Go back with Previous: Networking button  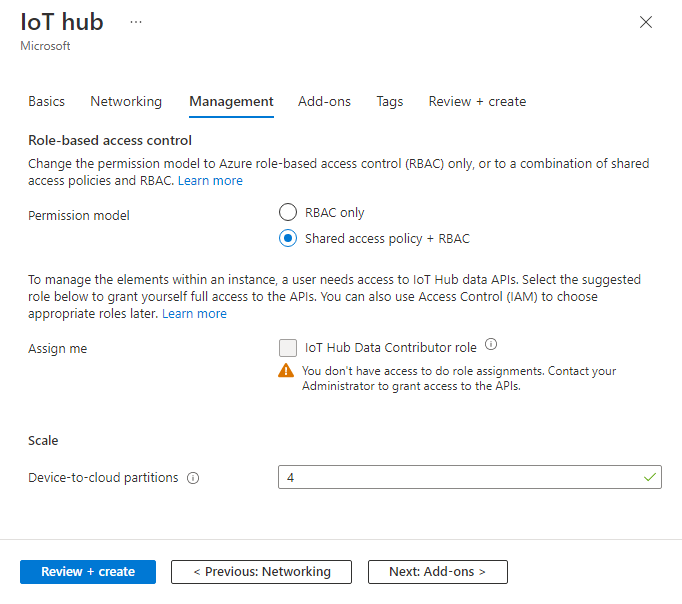(x=261, y=572)
